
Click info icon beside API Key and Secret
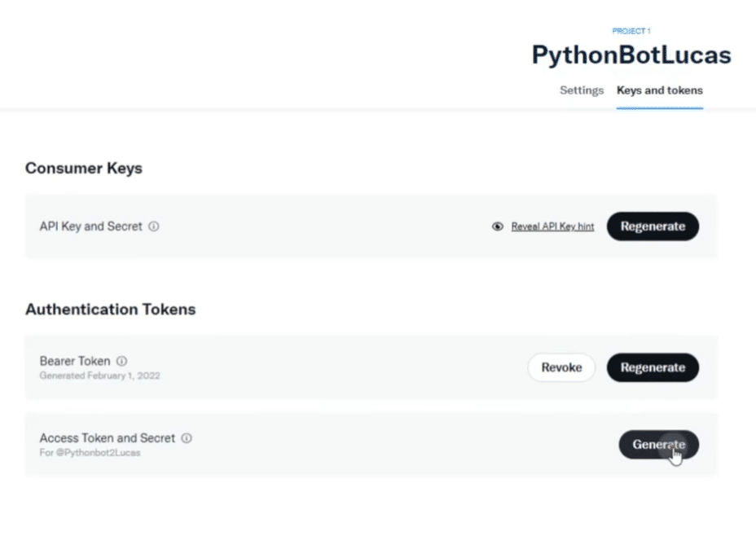[x=154, y=226]
